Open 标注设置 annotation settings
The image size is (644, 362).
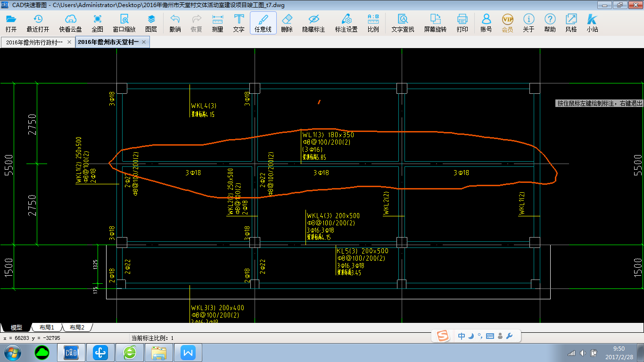(347, 23)
